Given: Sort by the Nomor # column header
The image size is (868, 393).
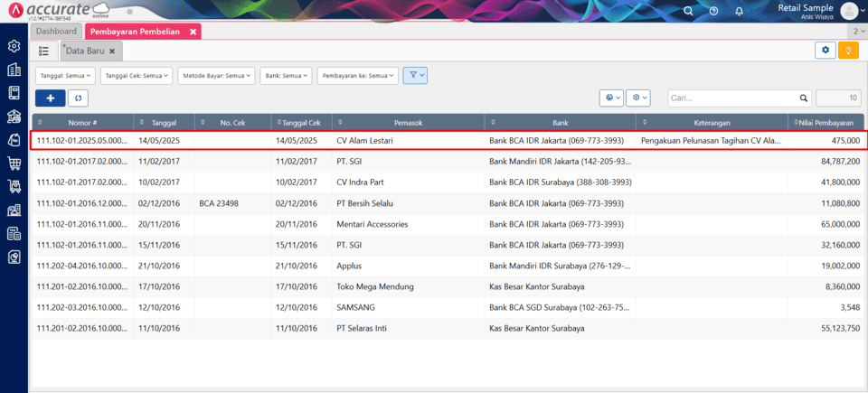Looking at the screenshot, I should [82, 122].
